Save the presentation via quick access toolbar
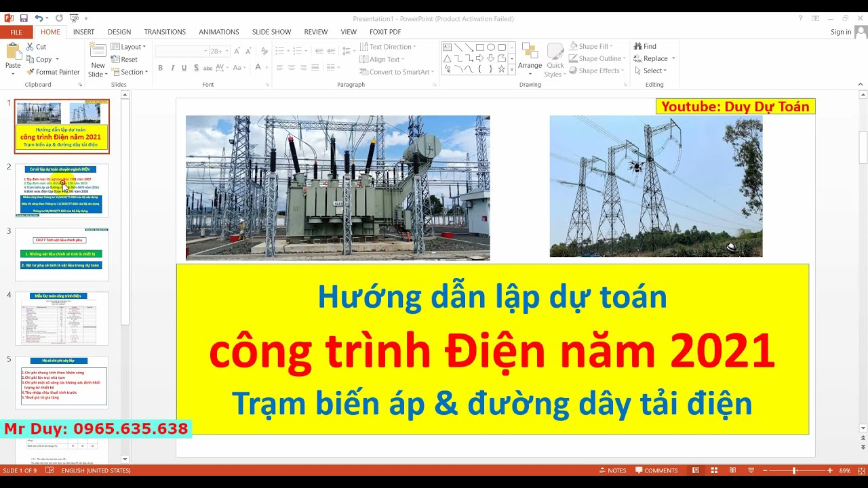Viewport: 868px width, 488px height. (24, 18)
